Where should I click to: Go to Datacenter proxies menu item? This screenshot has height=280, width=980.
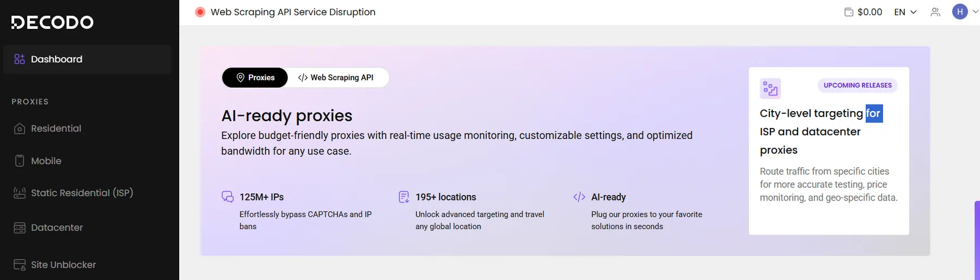pos(57,228)
